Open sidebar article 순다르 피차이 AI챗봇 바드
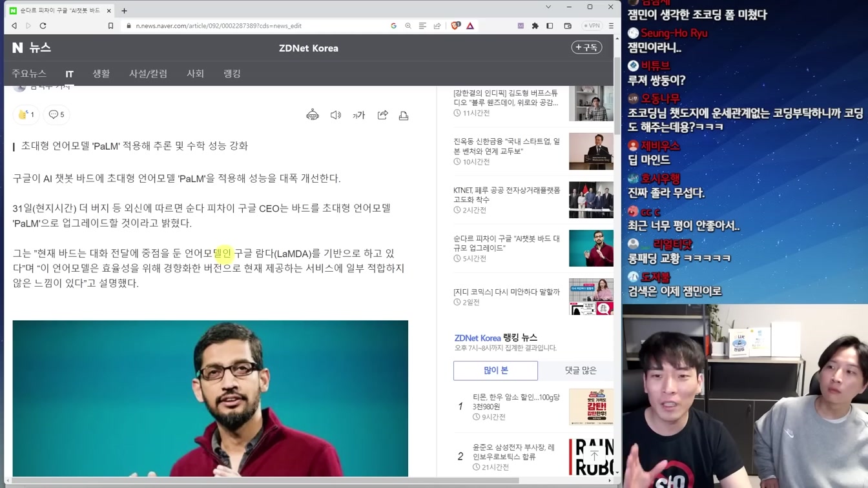Viewport: 868px width, 488px height. click(507, 243)
